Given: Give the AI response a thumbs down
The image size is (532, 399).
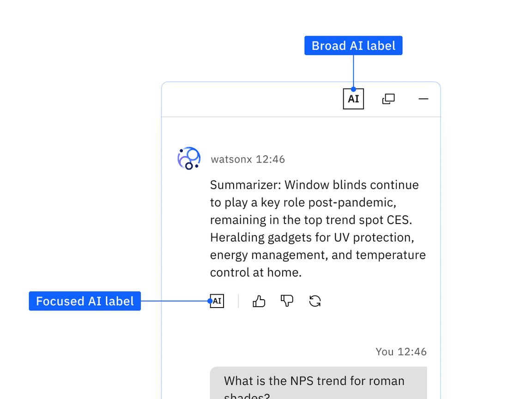Looking at the screenshot, I should pos(287,301).
